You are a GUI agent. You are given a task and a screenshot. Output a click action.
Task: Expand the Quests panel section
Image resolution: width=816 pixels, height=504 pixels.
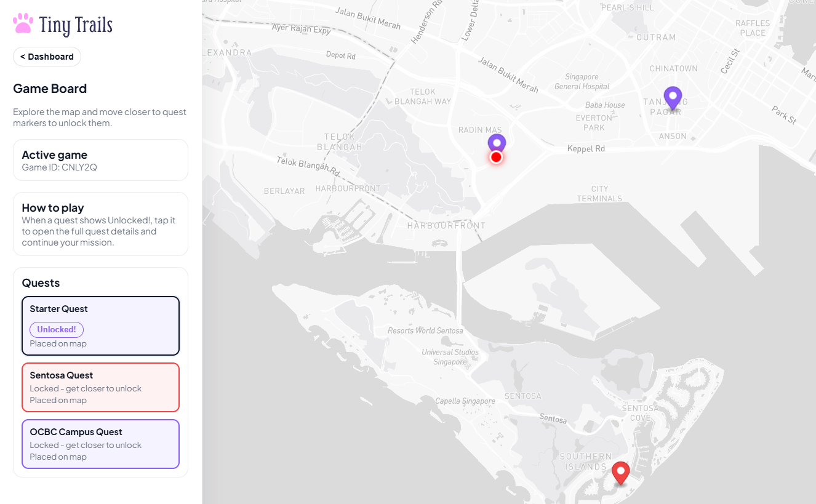(x=41, y=282)
